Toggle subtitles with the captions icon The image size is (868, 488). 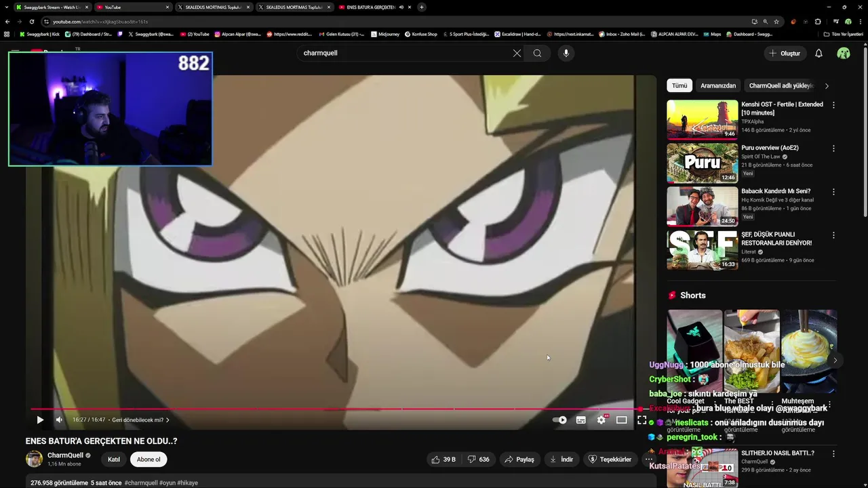581,420
